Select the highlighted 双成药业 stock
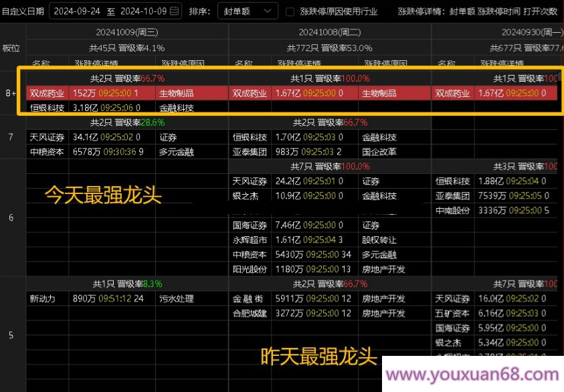Screen dimensions: 564x392 (x=46, y=94)
